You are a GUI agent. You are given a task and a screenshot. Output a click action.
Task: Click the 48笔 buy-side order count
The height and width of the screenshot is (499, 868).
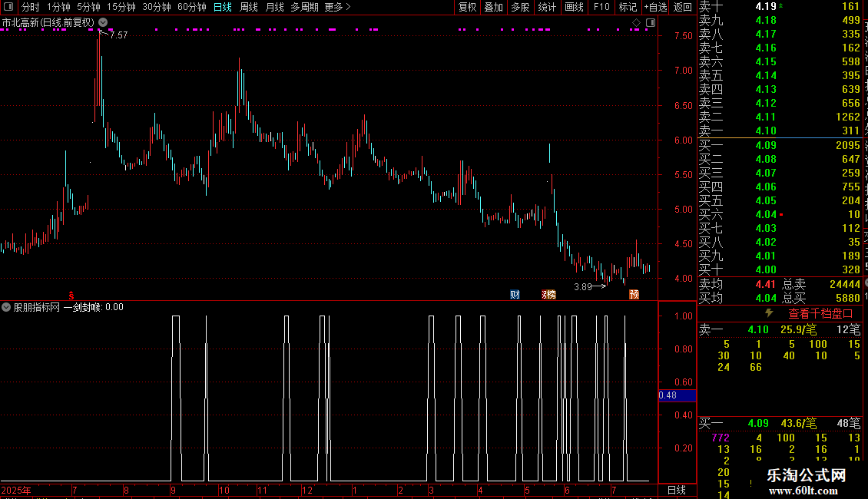[849, 424]
